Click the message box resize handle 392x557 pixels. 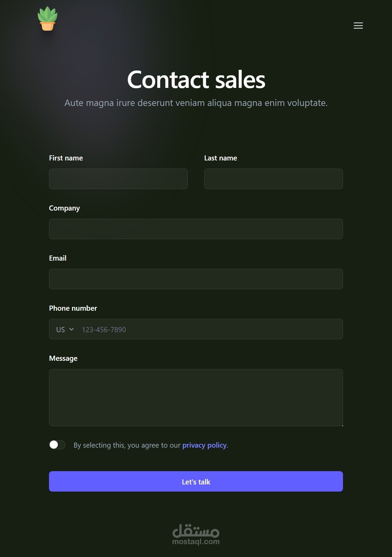point(342,425)
